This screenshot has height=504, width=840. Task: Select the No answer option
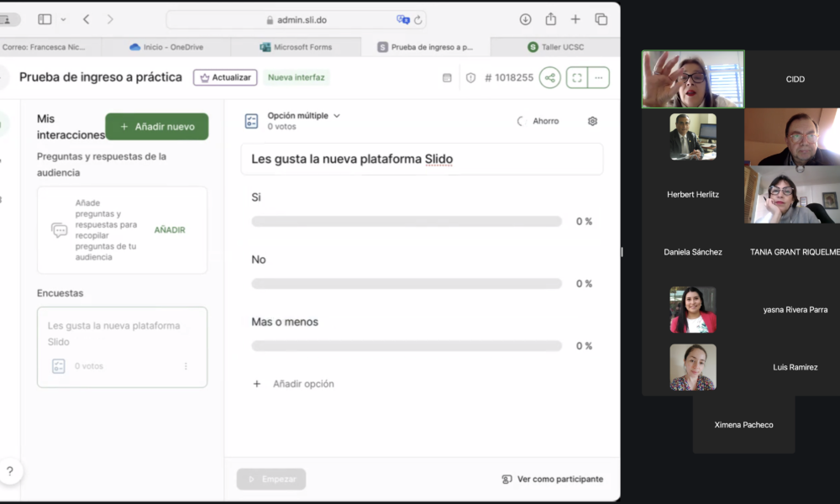point(259,260)
